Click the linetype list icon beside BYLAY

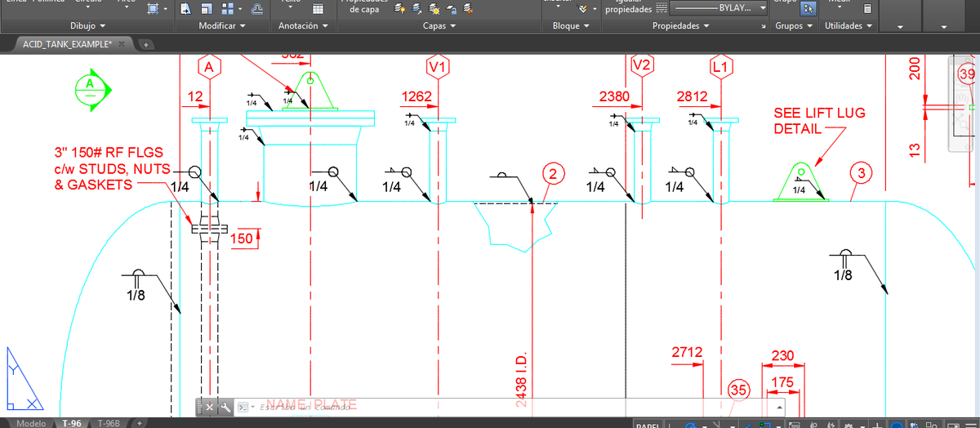pos(661,8)
